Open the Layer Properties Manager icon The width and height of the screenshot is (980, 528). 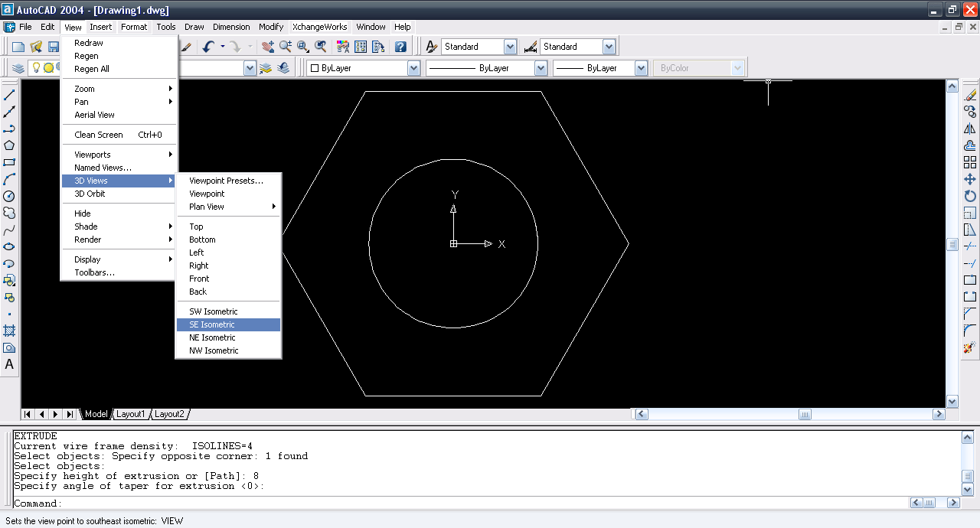click(x=18, y=68)
